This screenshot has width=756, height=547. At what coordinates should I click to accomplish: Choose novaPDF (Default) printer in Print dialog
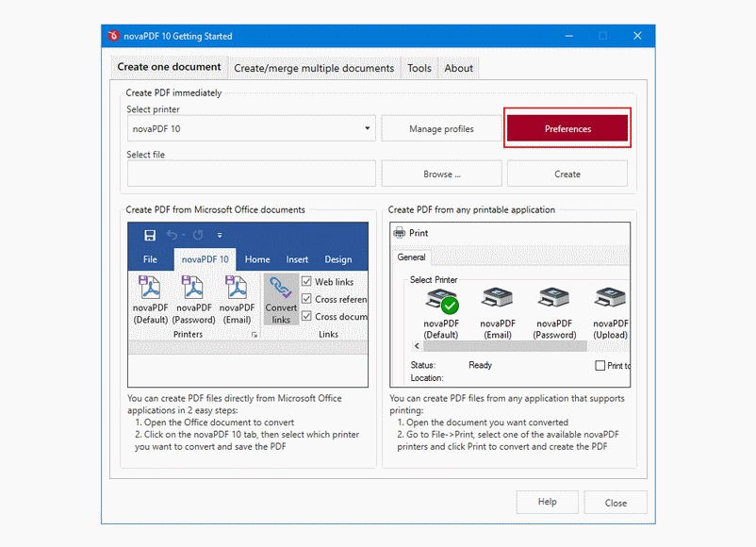(441, 314)
